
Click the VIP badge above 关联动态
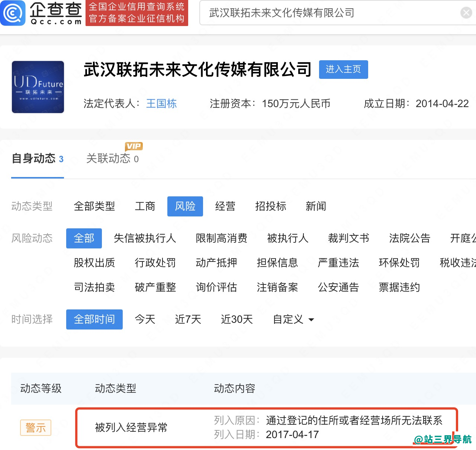point(134,147)
